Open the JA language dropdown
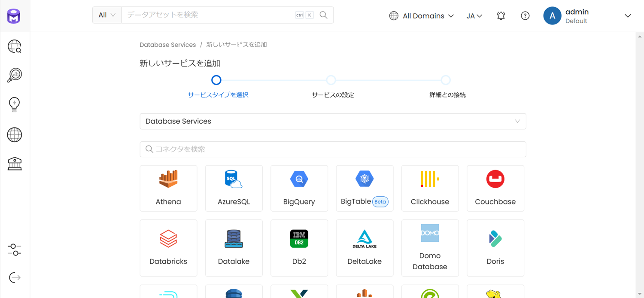This screenshot has width=644, height=298. (474, 16)
